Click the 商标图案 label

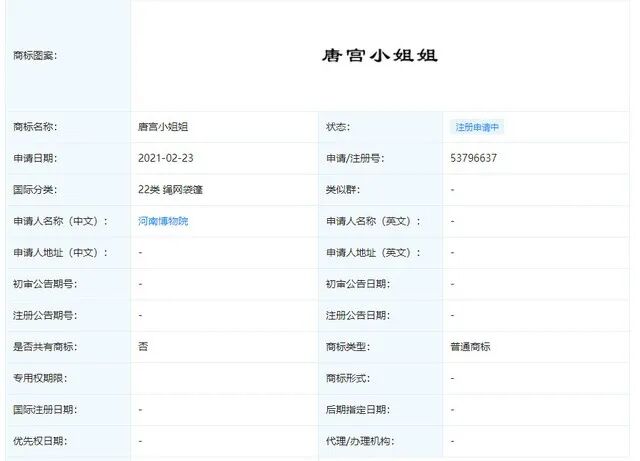coord(35,55)
